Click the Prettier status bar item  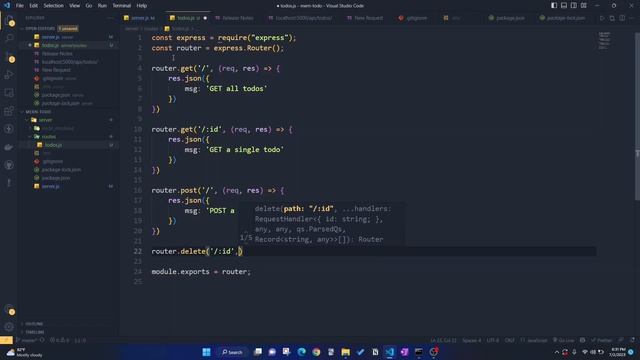601,340
